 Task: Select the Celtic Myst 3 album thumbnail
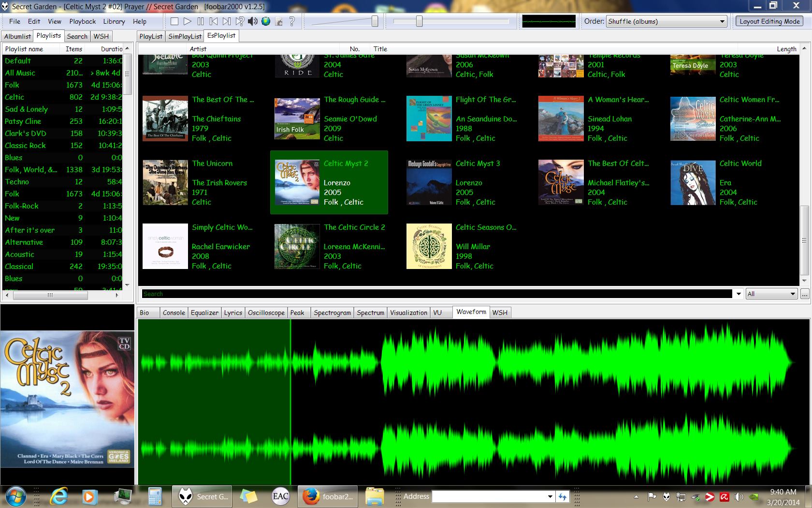(429, 183)
